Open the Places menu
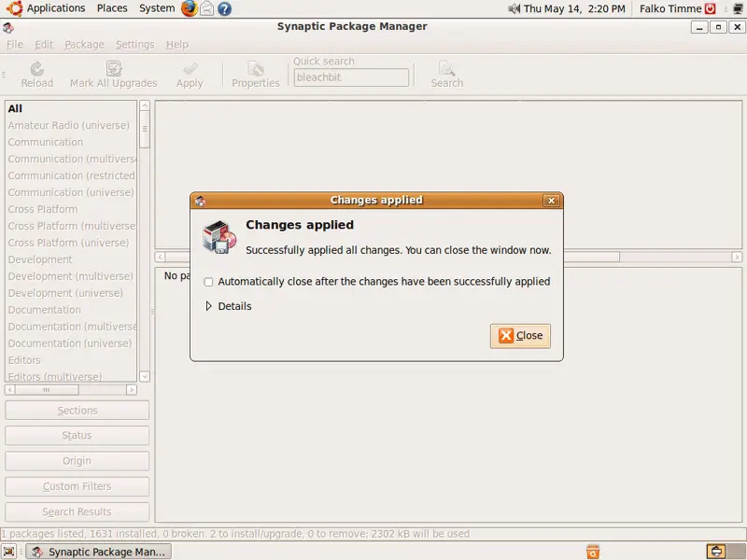This screenshot has height=560, width=747. (112, 8)
